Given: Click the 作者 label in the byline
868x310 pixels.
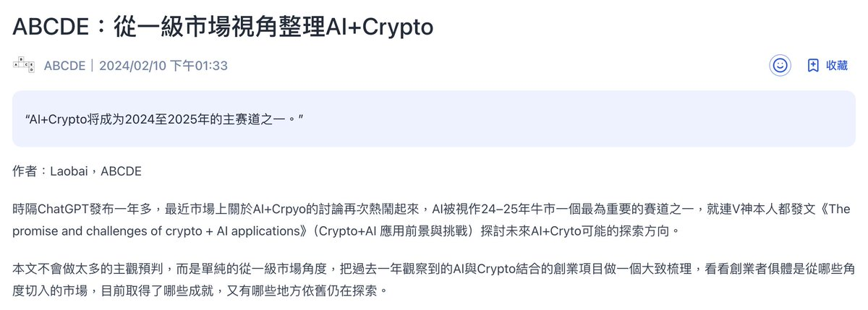Looking at the screenshot, I should click(24, 172).
